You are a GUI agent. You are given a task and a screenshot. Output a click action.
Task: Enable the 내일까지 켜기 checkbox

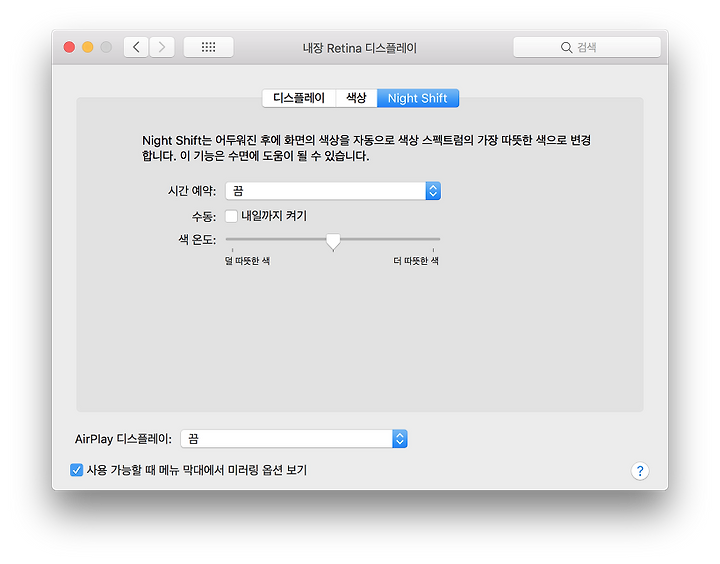(231, 216)
